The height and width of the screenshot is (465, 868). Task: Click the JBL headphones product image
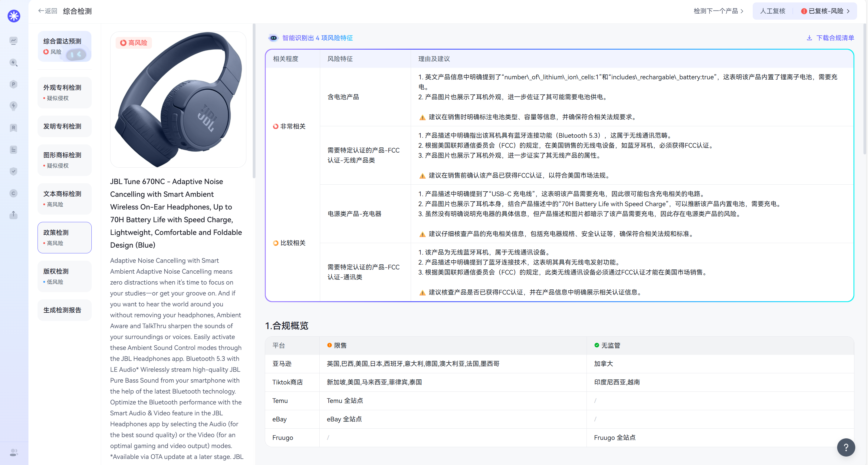178,100
